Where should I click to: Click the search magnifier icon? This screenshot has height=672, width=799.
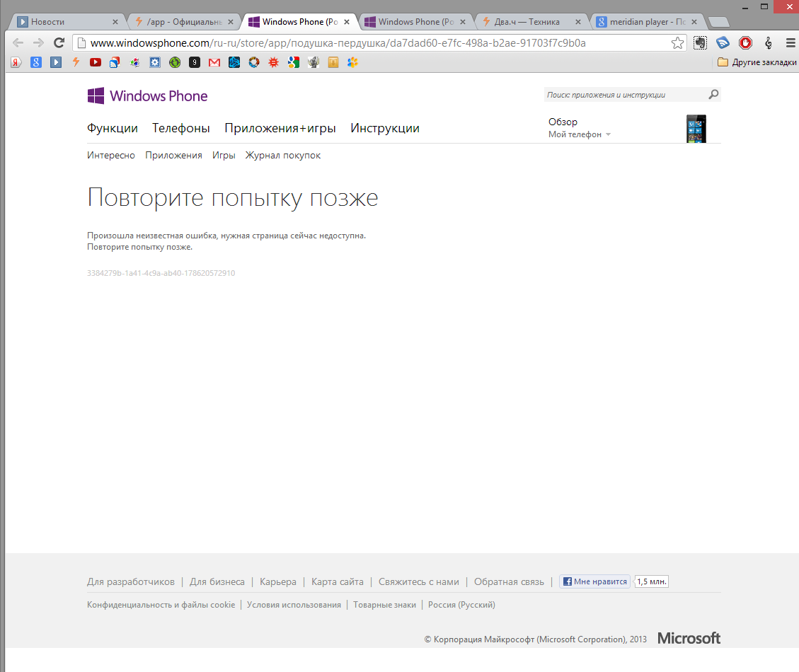tap(713, 94)
